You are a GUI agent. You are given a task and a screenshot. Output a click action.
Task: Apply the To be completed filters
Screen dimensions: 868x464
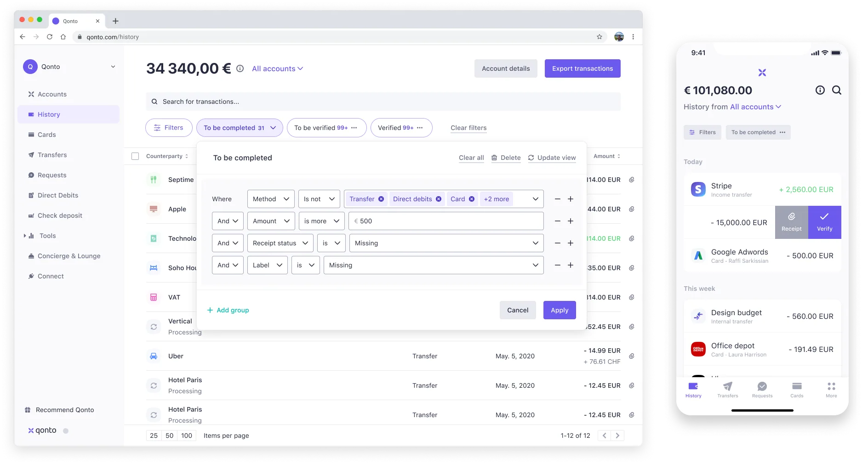[560, 310]
